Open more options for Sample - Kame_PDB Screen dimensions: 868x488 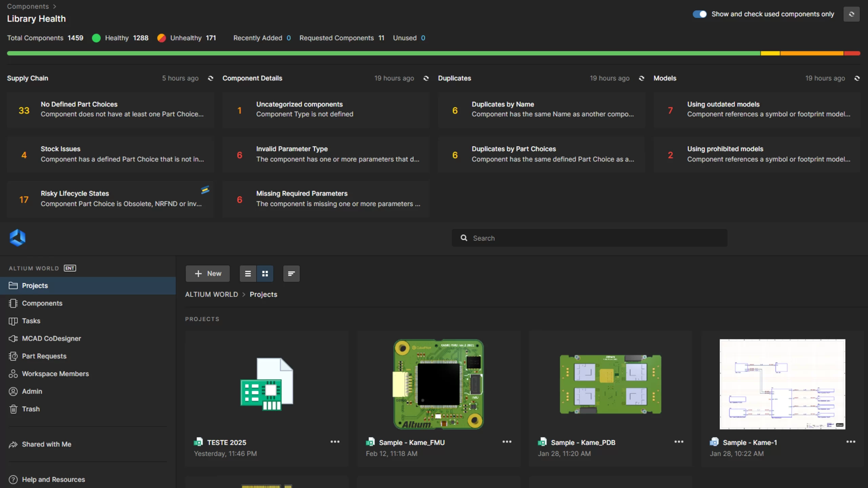pos(679,442)
